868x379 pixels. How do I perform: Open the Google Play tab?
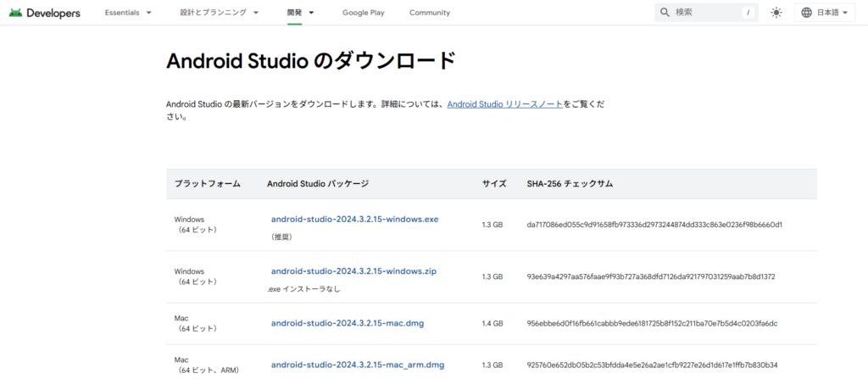tap(363, 12)
